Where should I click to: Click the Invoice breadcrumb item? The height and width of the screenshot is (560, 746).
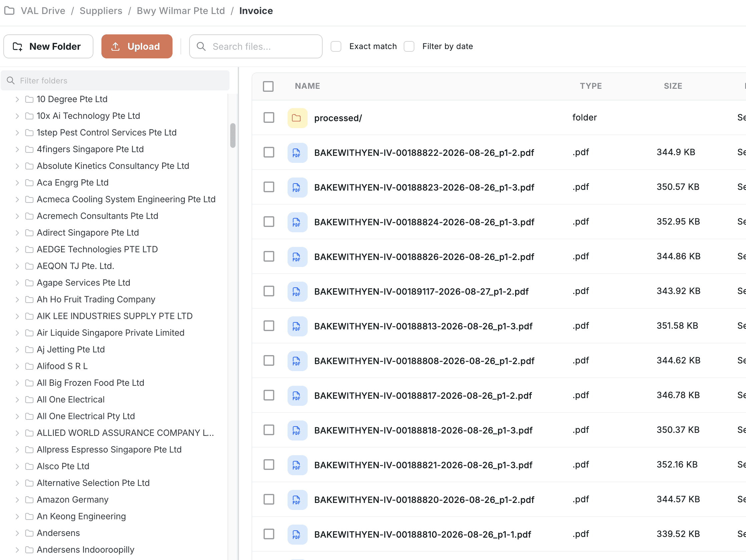[256, 11]
